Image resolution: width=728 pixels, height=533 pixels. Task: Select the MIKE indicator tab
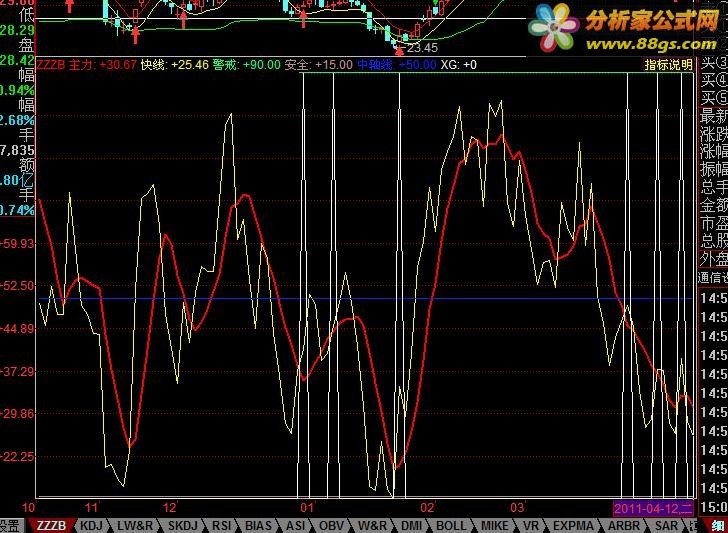click(x=495, y=526)
